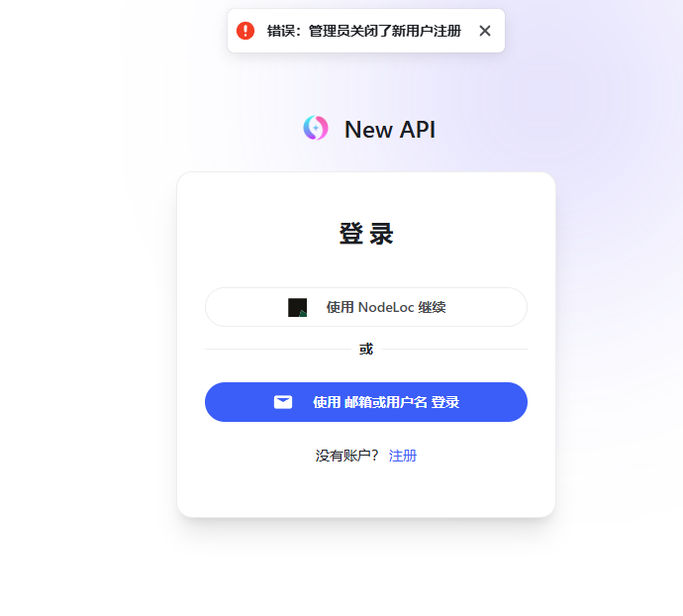
Task: Dismiss the error toast with the X
Action: point(485,31)
